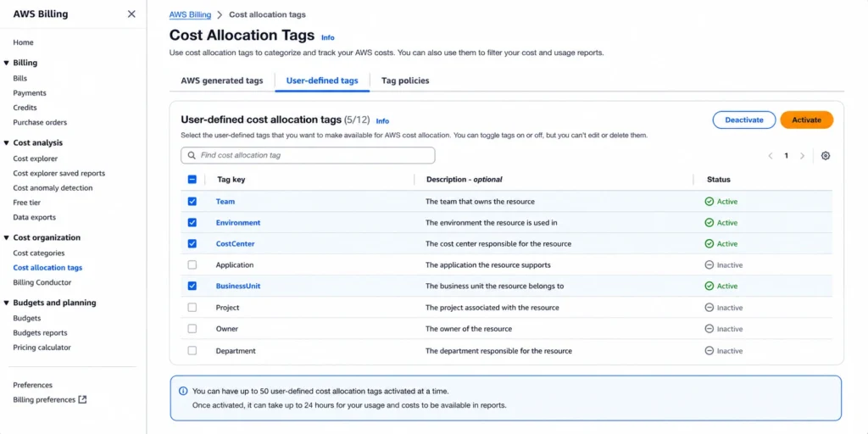
Task: Close the AWS Billing sidebar panel
Action: 131,14
